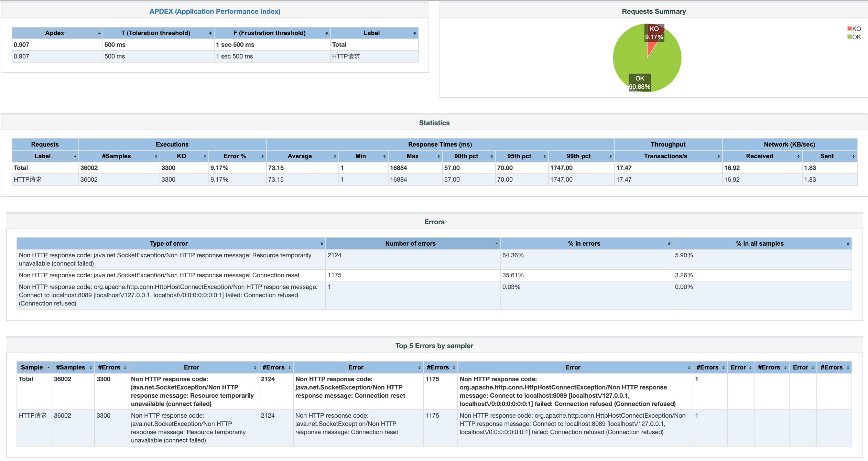Sort statistics by 90th pct column
This screenshot has height=461, width=868.
tap(466, 156)
